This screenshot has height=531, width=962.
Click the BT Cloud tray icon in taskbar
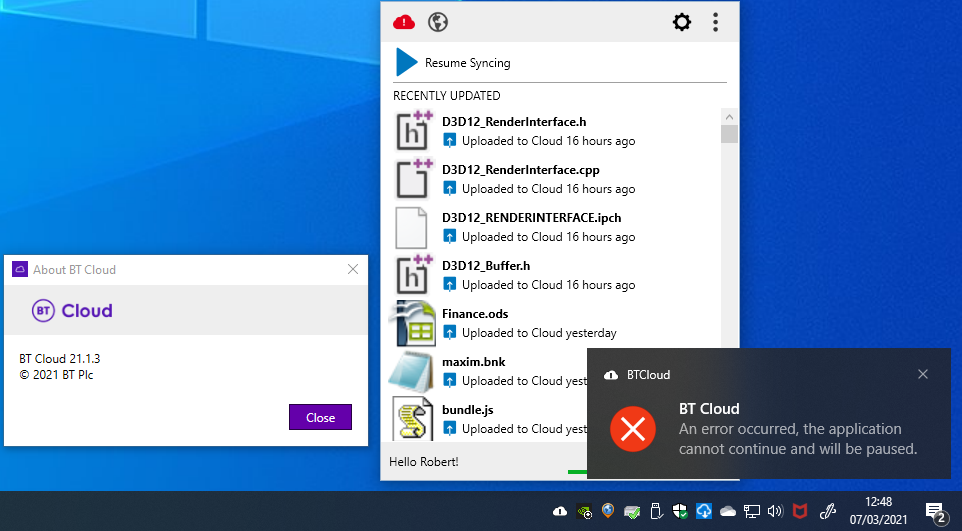(x=560, y=512)
